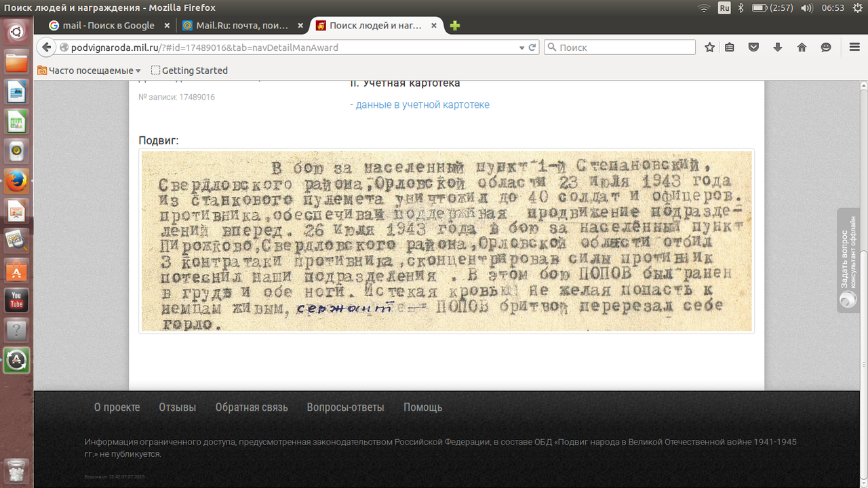
Task: Open Rhythmbox speaker icon in the launcher
Action: tap(16, 151)
